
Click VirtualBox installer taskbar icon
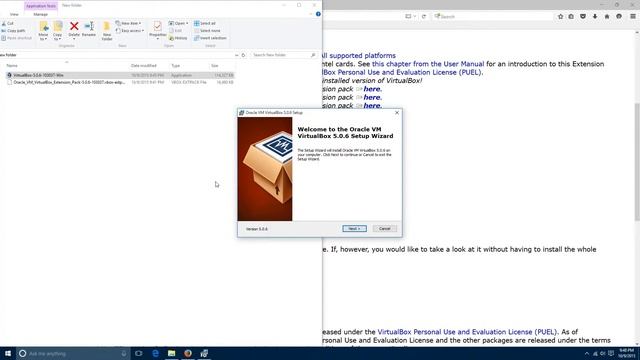coord(204,353)
